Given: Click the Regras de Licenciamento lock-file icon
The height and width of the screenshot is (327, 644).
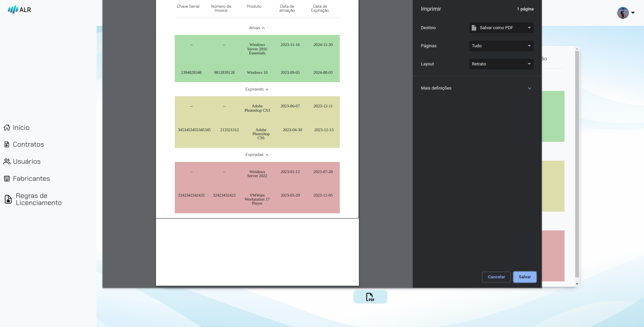Looking at the screenshot, I should click(8, 199).
